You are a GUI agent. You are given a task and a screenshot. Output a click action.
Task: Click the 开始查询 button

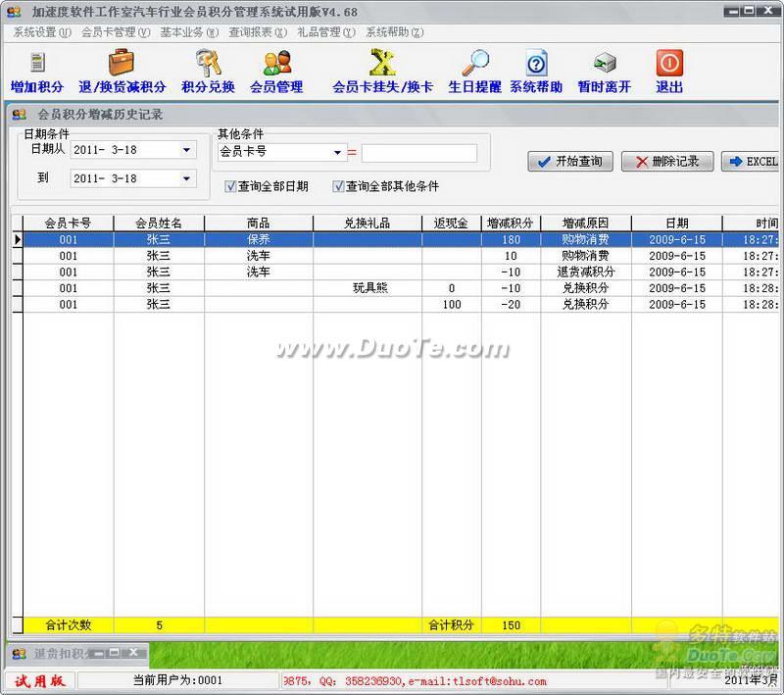(570, 162)
